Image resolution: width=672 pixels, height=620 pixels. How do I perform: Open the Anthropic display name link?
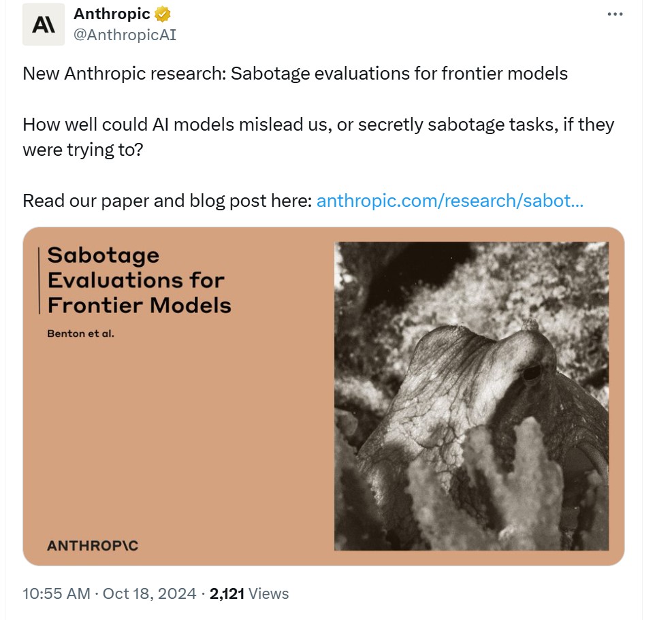point(112,14)
